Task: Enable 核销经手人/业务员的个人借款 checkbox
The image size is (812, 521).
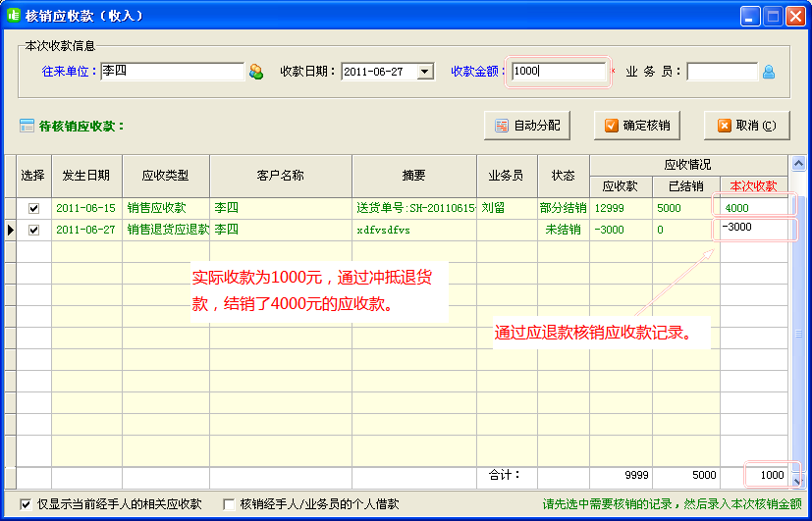Action: [x=230, y=504]
